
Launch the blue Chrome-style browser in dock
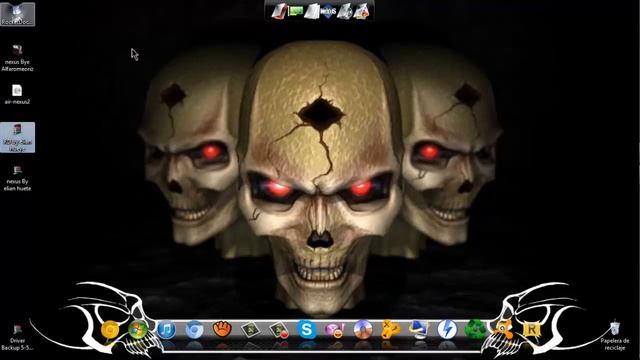pyautogui.click(x=194, y=329)
